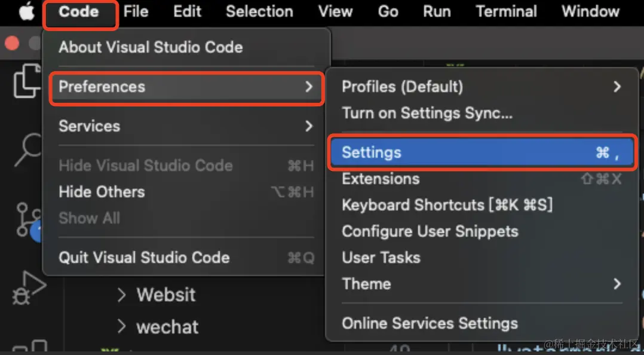Open the View menu
The height and width of the screenshot is (355, 644).
336,11
